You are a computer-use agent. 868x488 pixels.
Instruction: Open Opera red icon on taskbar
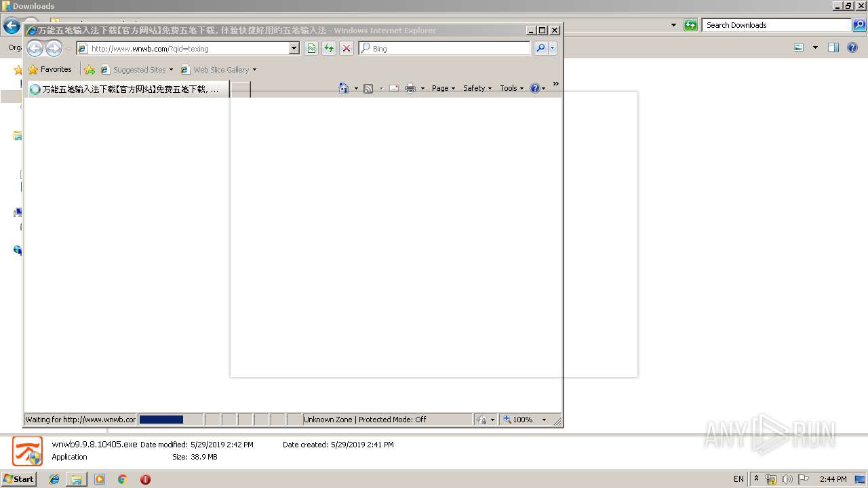pos(145,479)
